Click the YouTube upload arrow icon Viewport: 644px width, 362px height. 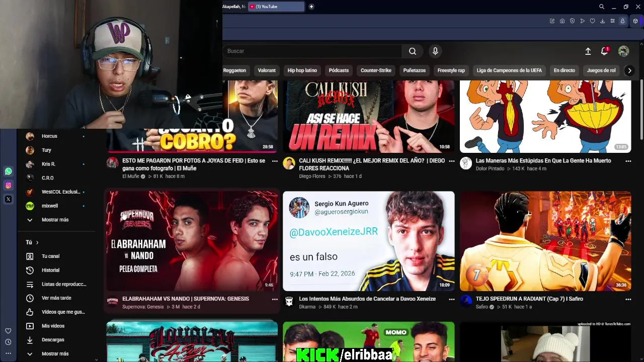[x=588, y=51]
